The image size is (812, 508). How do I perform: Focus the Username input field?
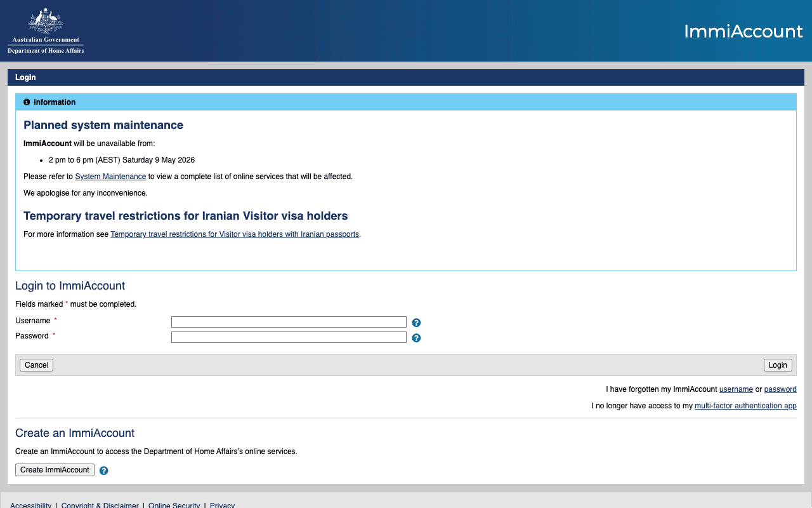coord(289,322)
